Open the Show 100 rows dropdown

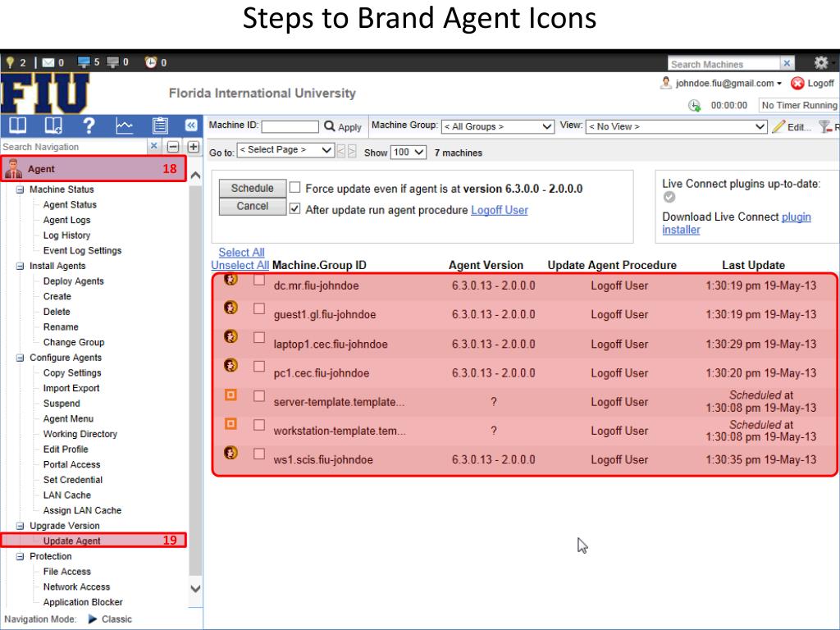409,152
